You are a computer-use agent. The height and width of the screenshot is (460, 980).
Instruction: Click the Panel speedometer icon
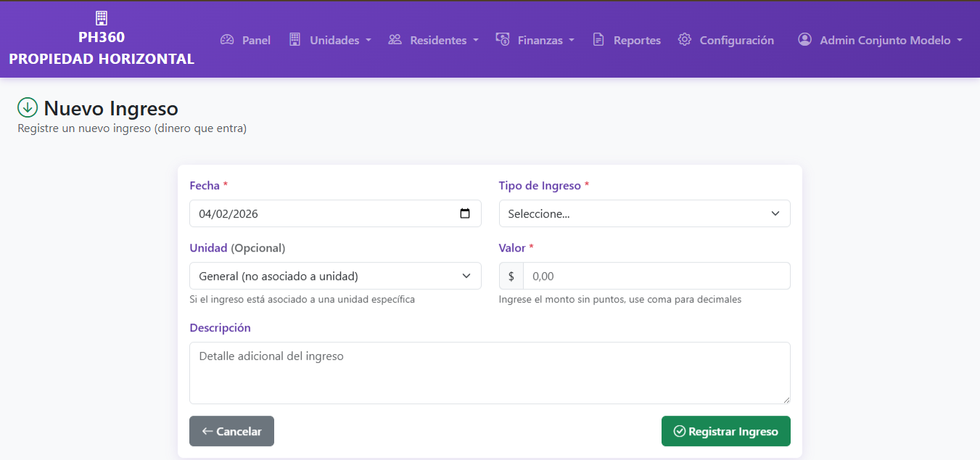pyautogui.click(x=227, y=40)
